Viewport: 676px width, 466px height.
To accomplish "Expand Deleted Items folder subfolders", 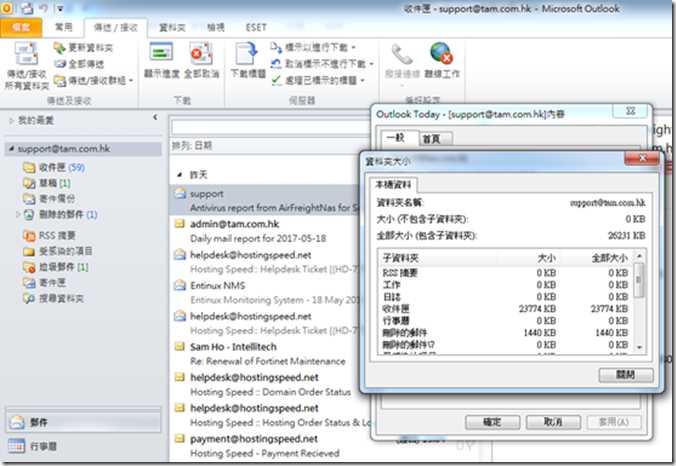I will [x=18, y=214].
